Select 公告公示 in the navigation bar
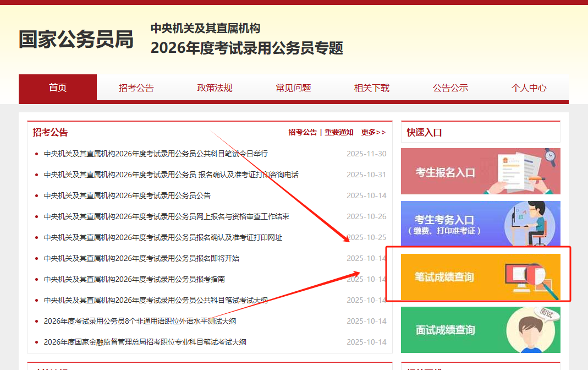The height and width of the screenshot is (370, 588). click(450, 88)
